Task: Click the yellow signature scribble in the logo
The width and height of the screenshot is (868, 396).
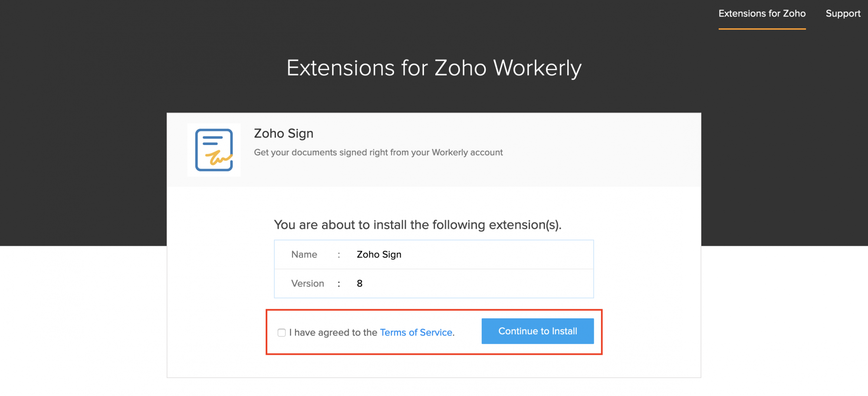Action: coord(218,158)
